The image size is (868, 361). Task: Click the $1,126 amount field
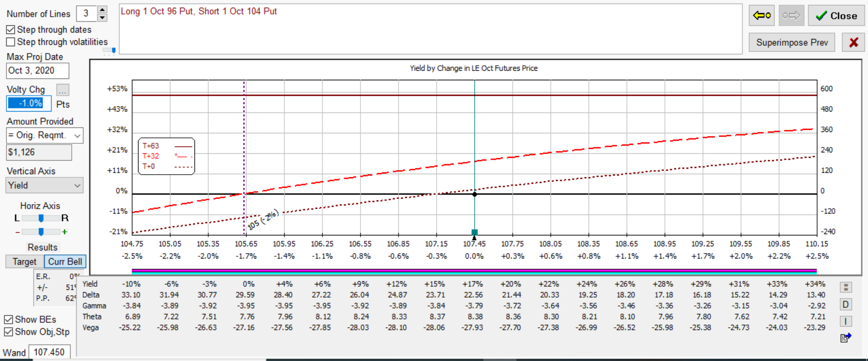[39, 152]
